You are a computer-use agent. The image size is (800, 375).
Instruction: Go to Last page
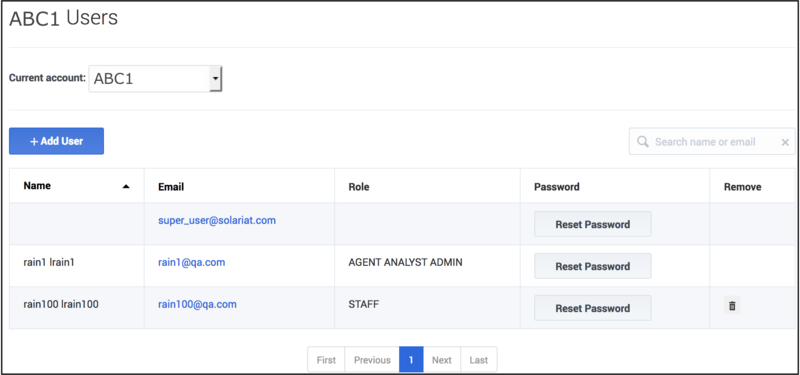[479, 360]
